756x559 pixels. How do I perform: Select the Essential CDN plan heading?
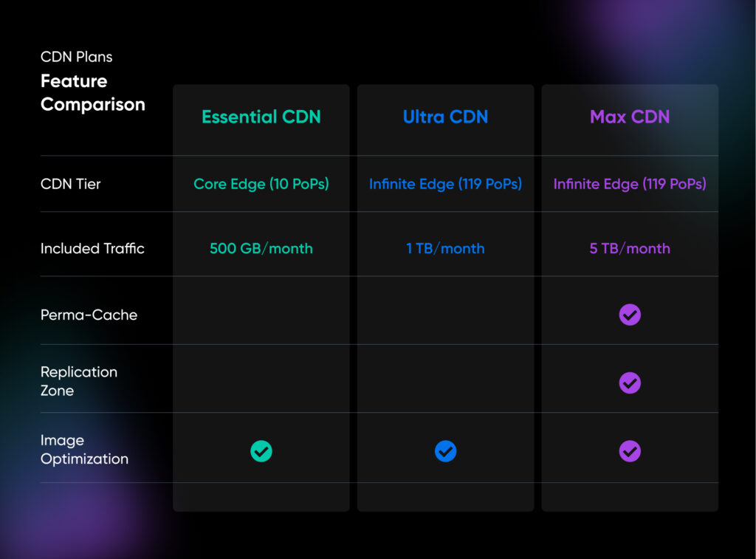pyautogui.click(x=261, y=117)
